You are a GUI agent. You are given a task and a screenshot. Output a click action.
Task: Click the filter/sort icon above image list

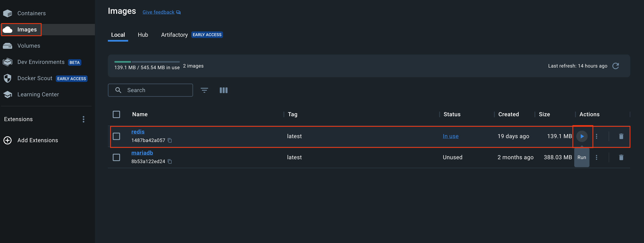[x=205, y=90]
